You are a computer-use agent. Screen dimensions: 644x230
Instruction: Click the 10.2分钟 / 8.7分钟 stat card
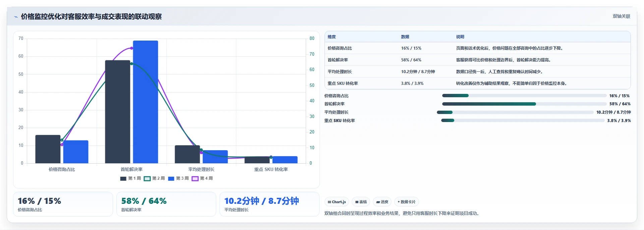point(270,204)
